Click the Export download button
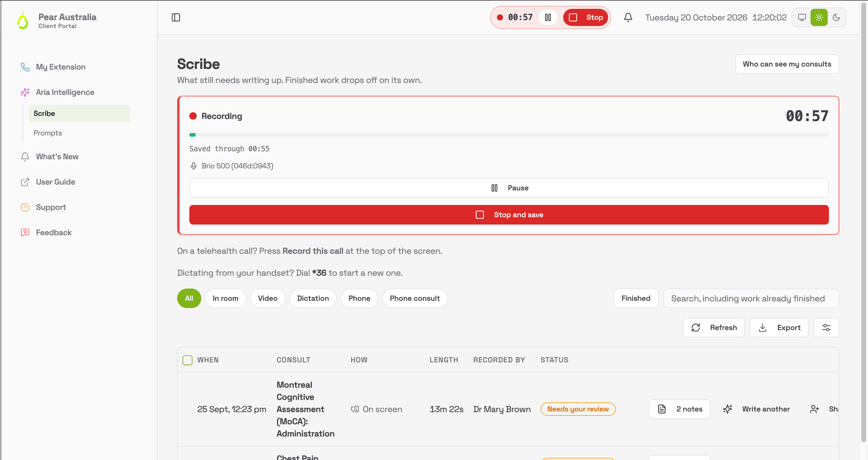Image resolution: width=868 pixels, height=460 pixels. click(x=779, y=328)
